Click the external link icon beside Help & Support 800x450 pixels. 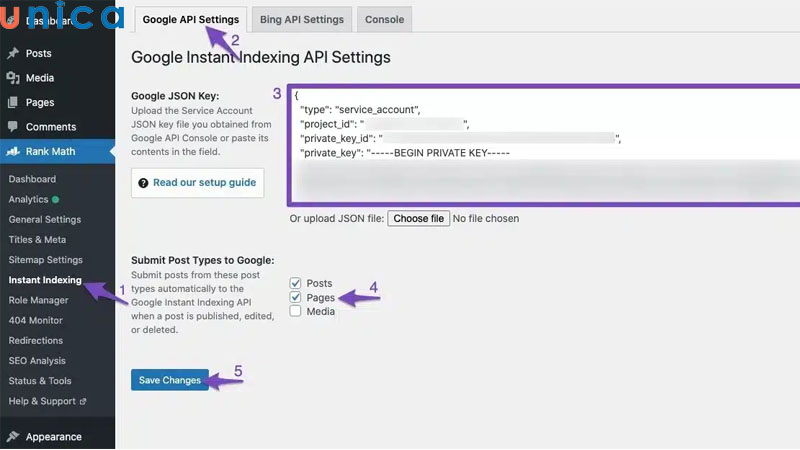[x=83, y=402]
